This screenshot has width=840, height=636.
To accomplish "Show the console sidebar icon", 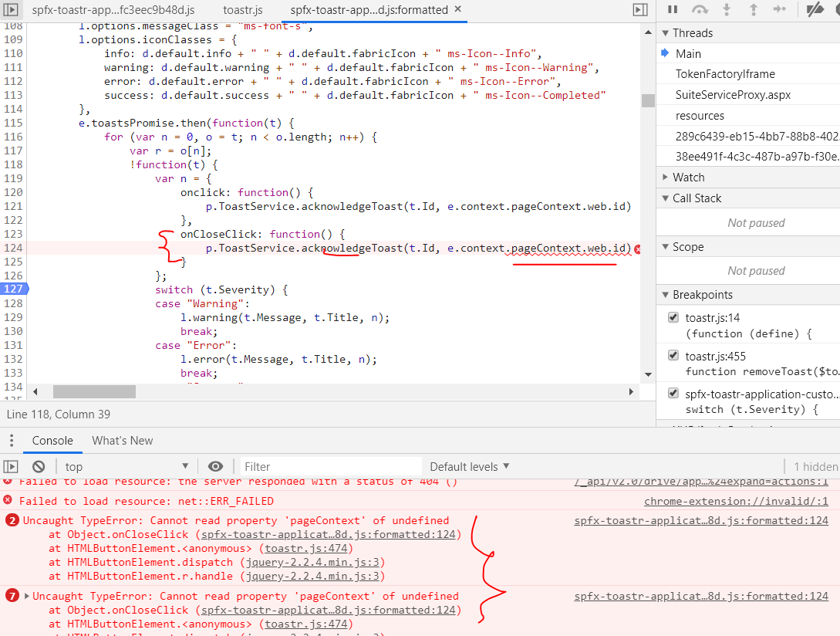I will [x=12, y=466].
